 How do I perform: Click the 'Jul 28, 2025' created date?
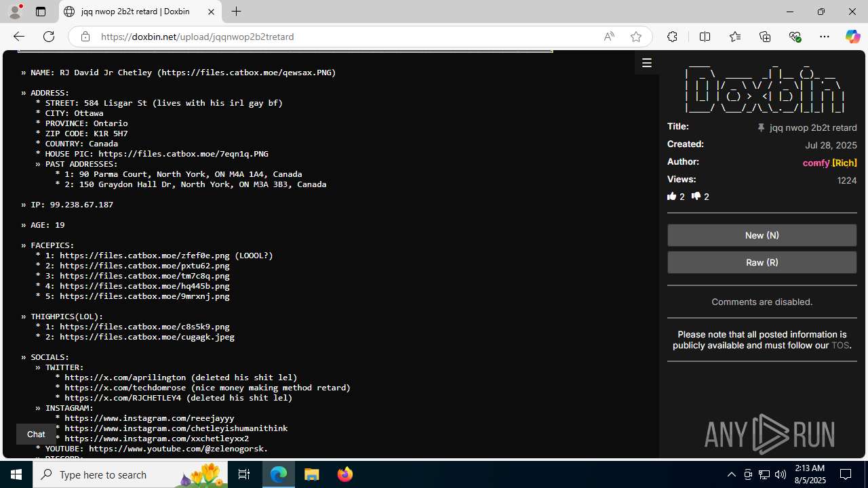831,145
